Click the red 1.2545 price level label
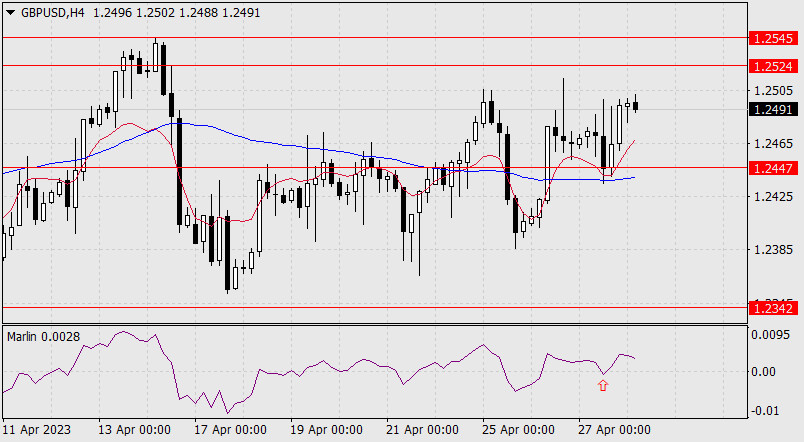This screenshot has width=804, height=442. 772,38
